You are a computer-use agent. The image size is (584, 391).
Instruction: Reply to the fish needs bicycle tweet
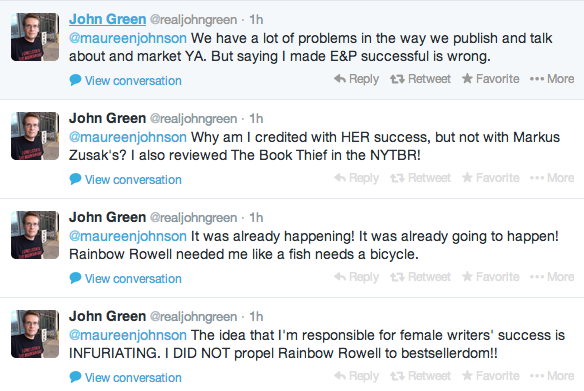point(356,277)
